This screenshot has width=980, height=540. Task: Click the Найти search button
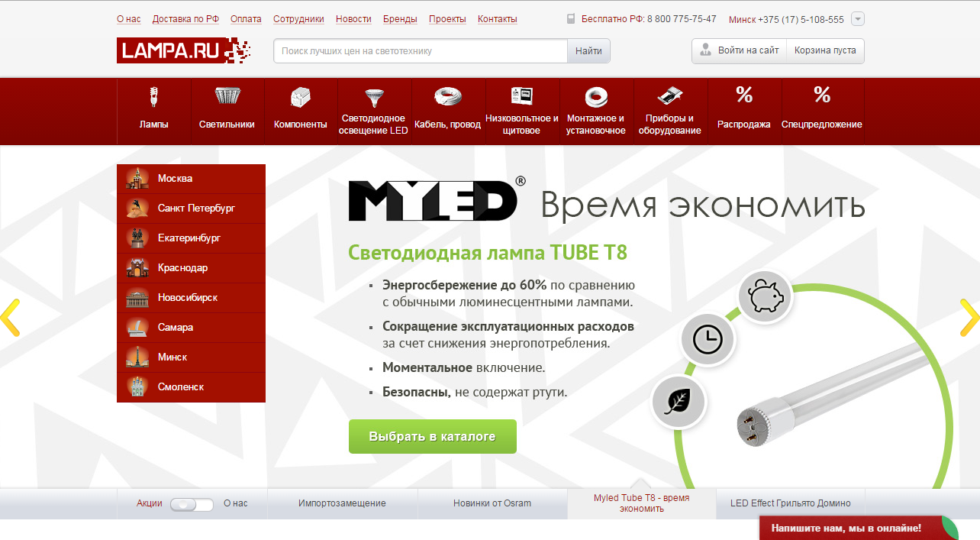(588, 51)
